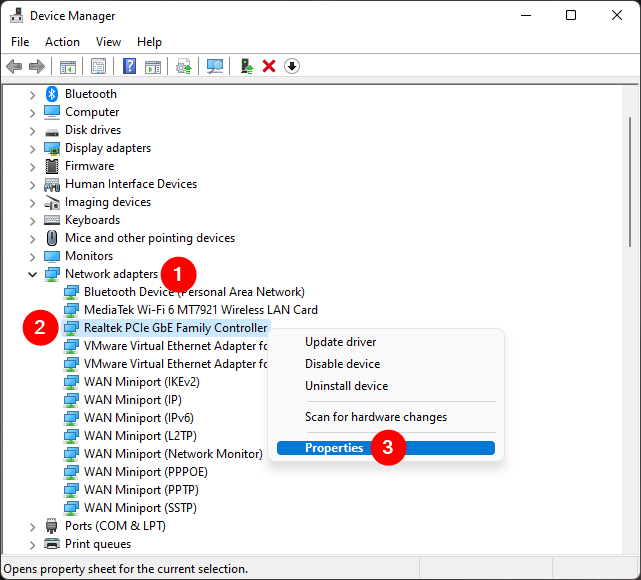Click the Update device driver toolbar icon
The height and width of the screenshot is (580, 641).
[246, 66]
